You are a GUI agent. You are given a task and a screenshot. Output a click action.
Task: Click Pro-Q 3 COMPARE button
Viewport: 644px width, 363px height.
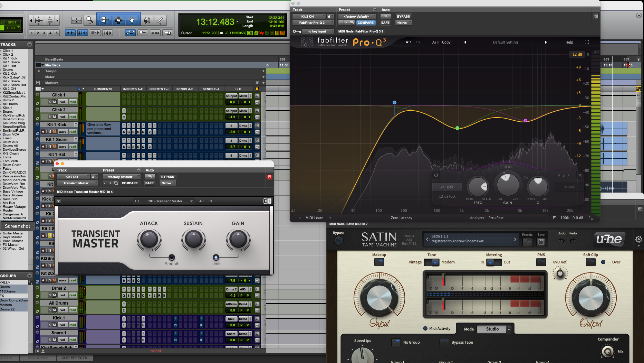[x=365, y=23]
